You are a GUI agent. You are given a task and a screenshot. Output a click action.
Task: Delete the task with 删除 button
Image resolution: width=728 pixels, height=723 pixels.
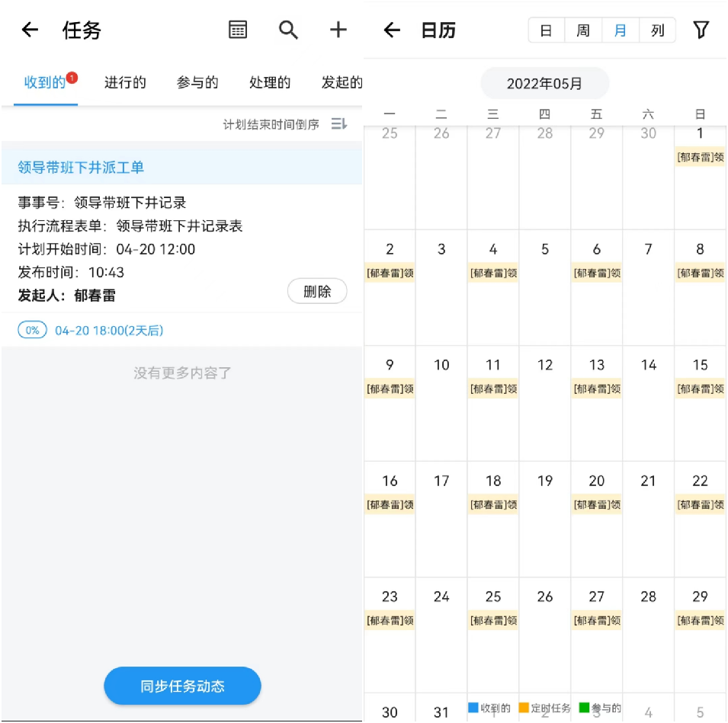click(x=317, y=292)
